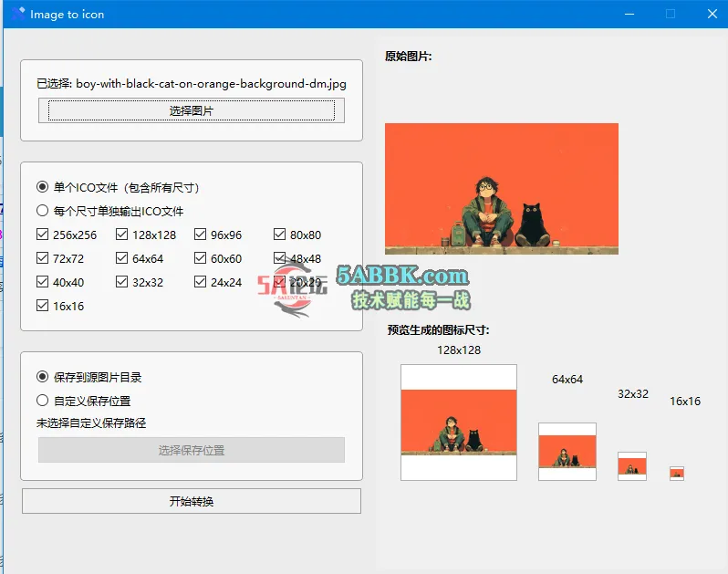
Task: Toggle the 96x96 size checkbox
Action: coord(200,234)
